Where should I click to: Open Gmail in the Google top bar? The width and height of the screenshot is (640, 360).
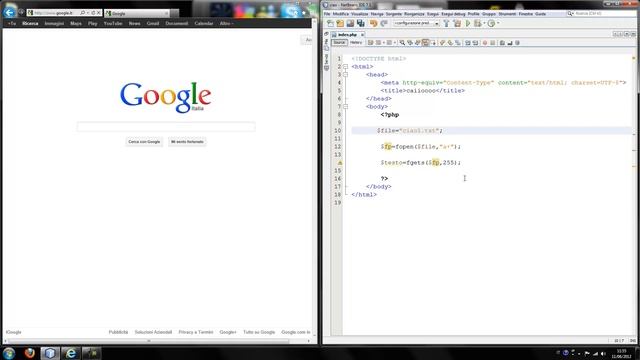coord(153,24)
